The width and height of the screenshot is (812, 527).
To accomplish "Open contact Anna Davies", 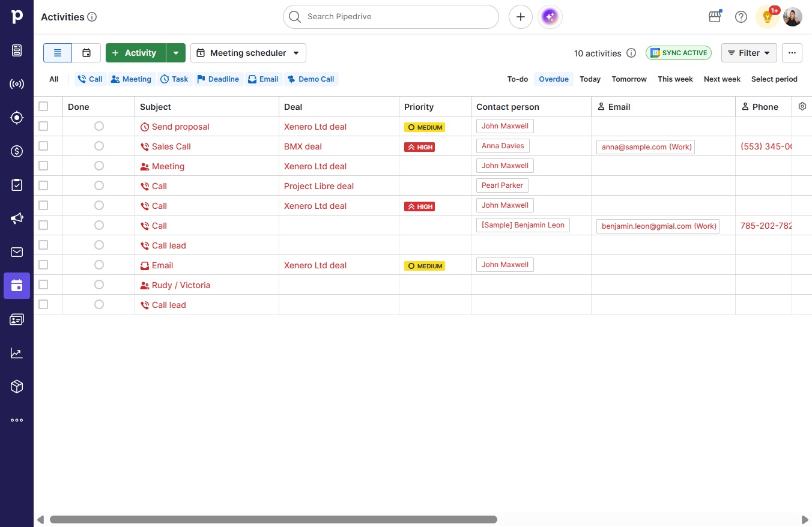I will pyautogui.click(x=503, y=146).
